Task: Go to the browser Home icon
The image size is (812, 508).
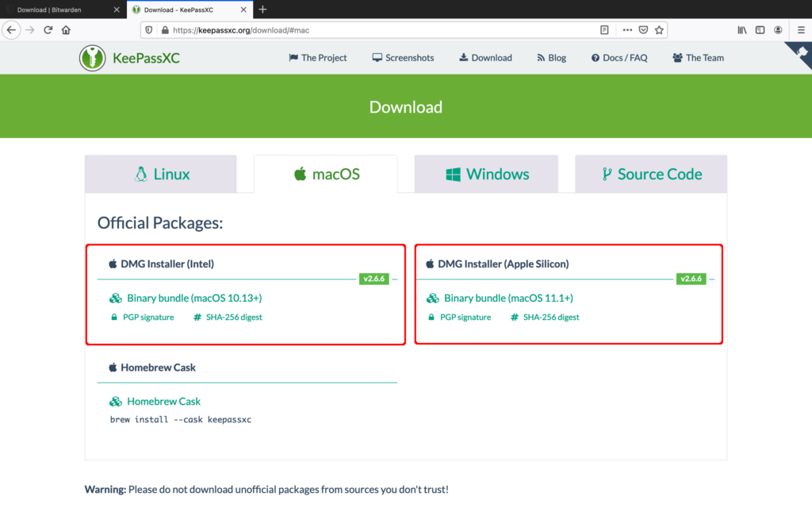Action: [66, 30]
